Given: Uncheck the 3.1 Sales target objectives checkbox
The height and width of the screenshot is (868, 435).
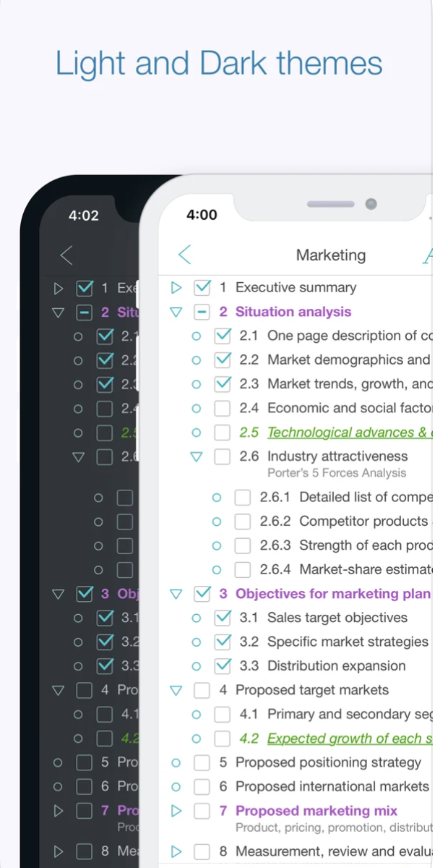Looking at the screenshot, I should coord(223,618).
